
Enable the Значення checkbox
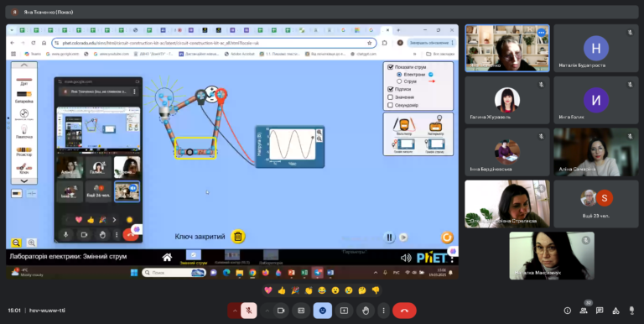point(391,97)
